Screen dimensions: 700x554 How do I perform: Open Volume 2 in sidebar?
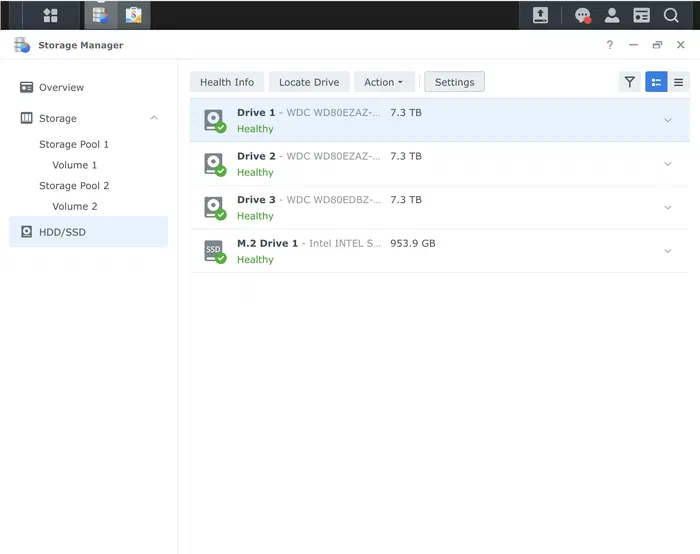point(75,206)
